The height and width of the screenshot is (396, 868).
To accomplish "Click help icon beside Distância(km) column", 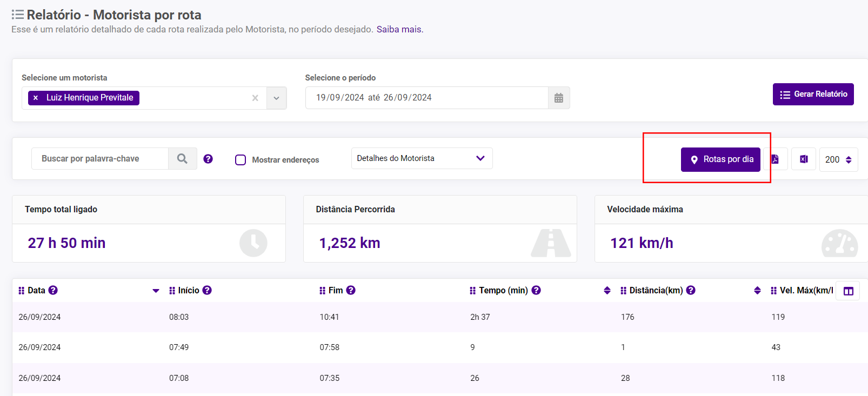I will [691, 290].
